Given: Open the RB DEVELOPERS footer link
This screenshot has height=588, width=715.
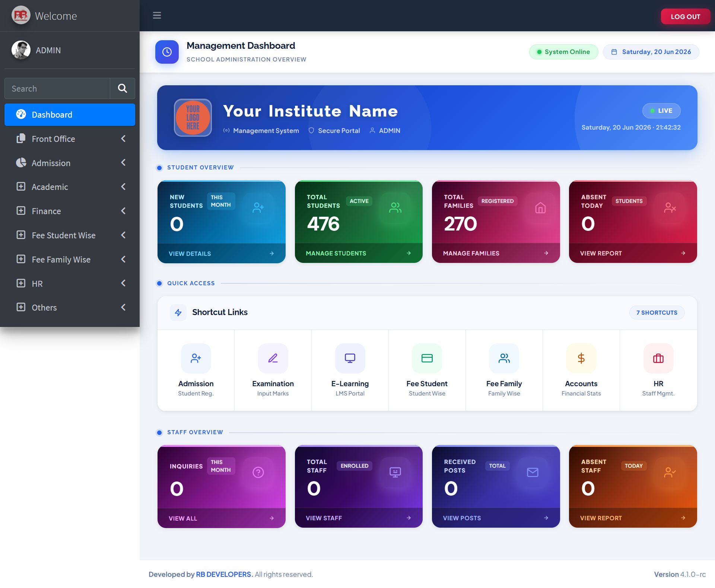Looking at the screenshot, I should (224, 574).
